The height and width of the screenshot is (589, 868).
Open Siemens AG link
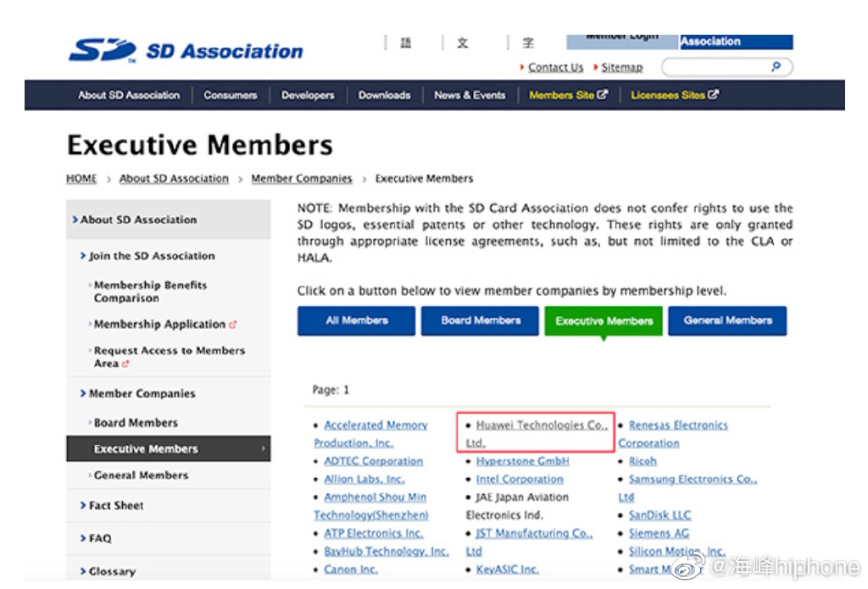[x=659, y=534]
